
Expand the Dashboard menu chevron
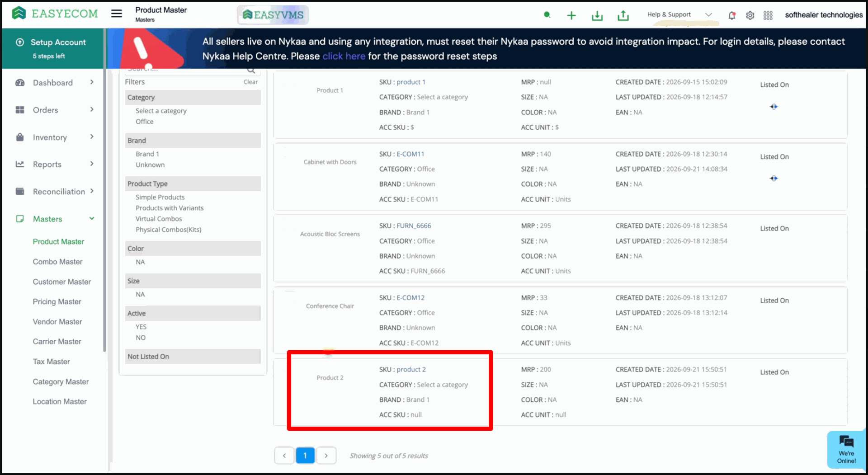coord(92,82)
